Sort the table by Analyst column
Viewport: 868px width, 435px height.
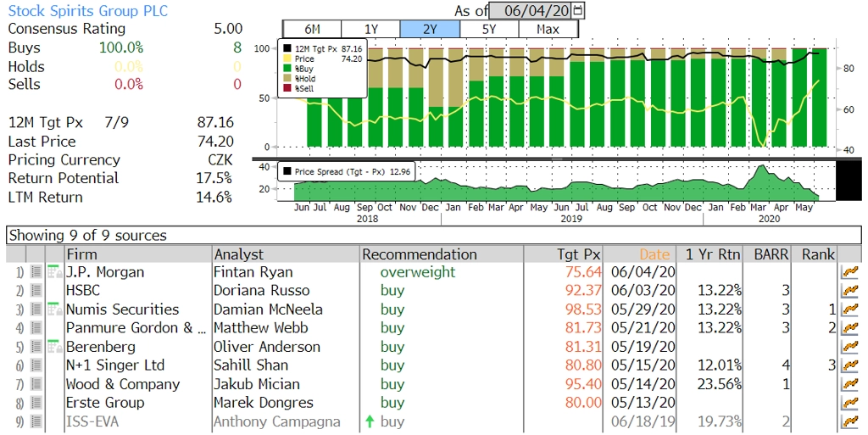[286, 254]
